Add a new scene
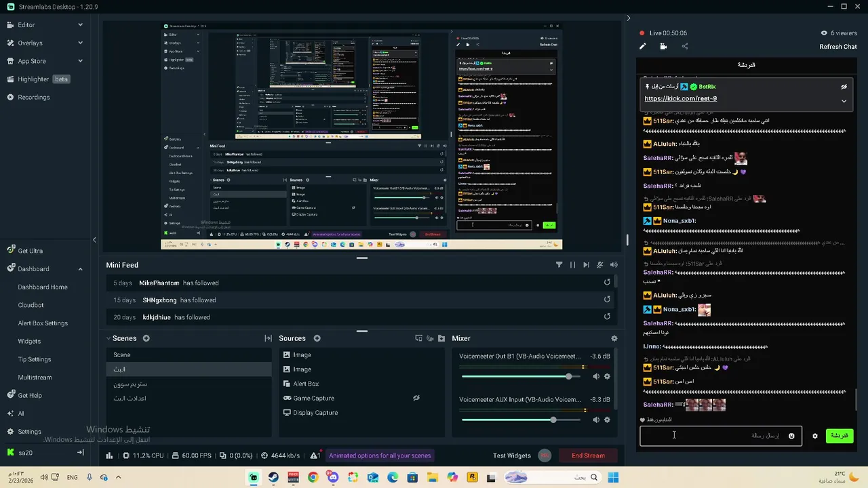Image resolution: width=868 pixels, height=488 pixels. click(x=146, y=338)
